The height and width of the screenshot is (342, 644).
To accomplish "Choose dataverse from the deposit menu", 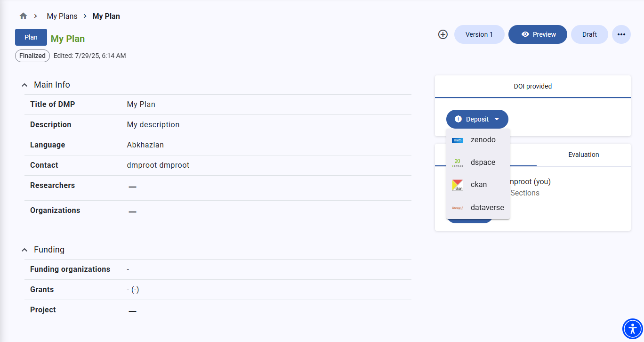I will (487, 207).
